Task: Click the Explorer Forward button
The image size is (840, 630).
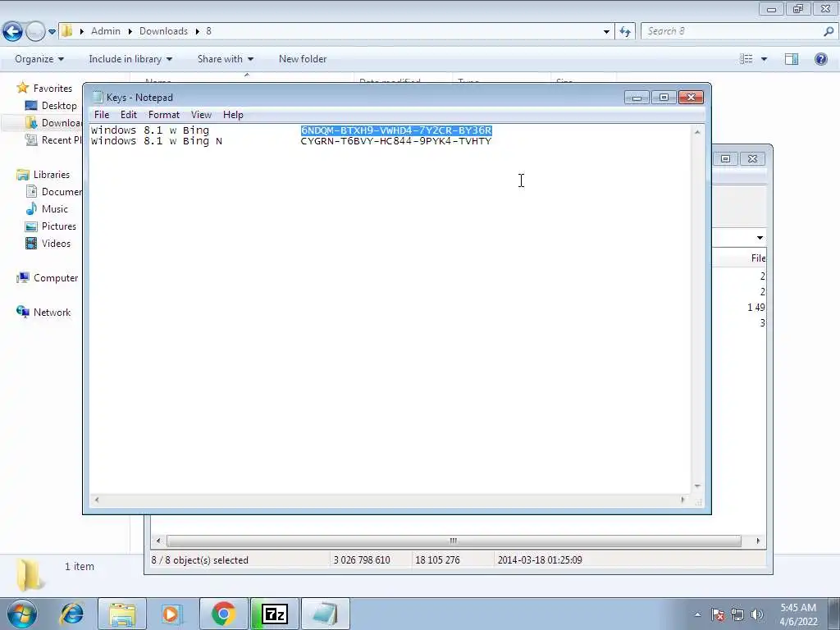Action: click(35, 32)
